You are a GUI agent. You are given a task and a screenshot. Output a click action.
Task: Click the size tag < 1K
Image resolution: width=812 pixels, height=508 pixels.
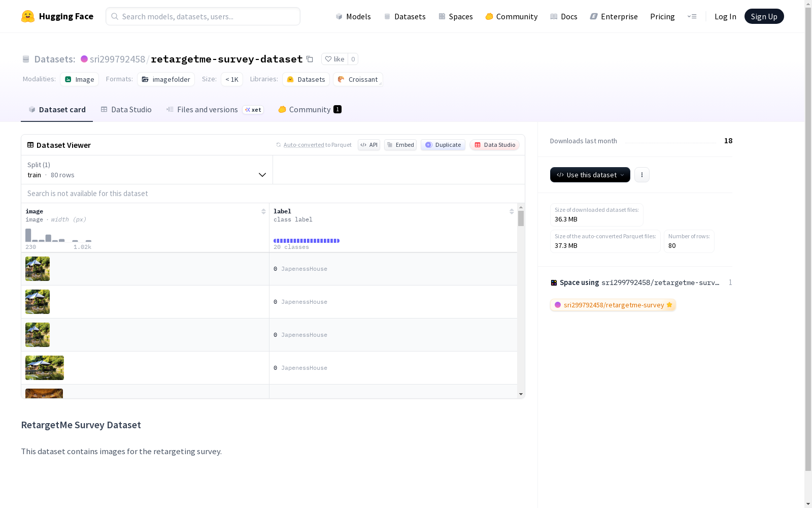(x=232, y=79)
